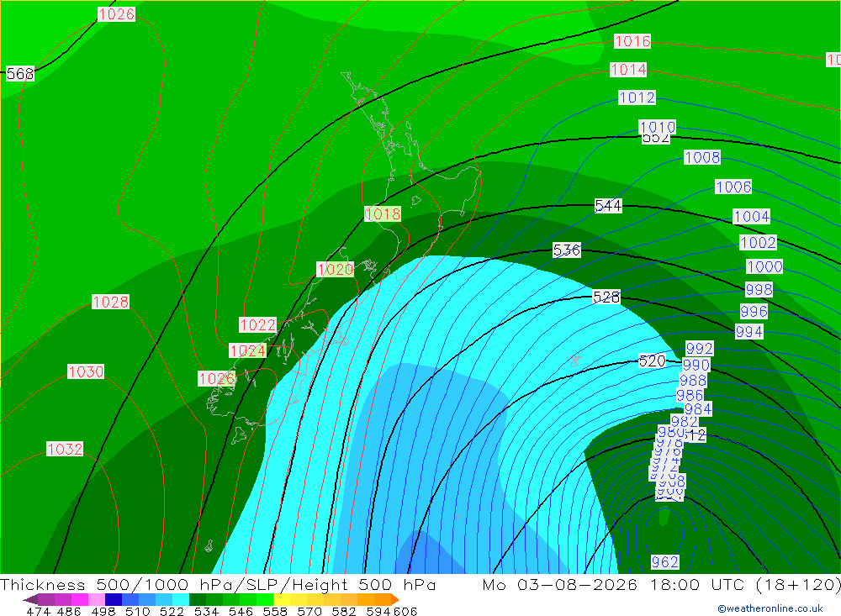
Task: Select the orange arrow end of legend
Action: tap(395, 599)
